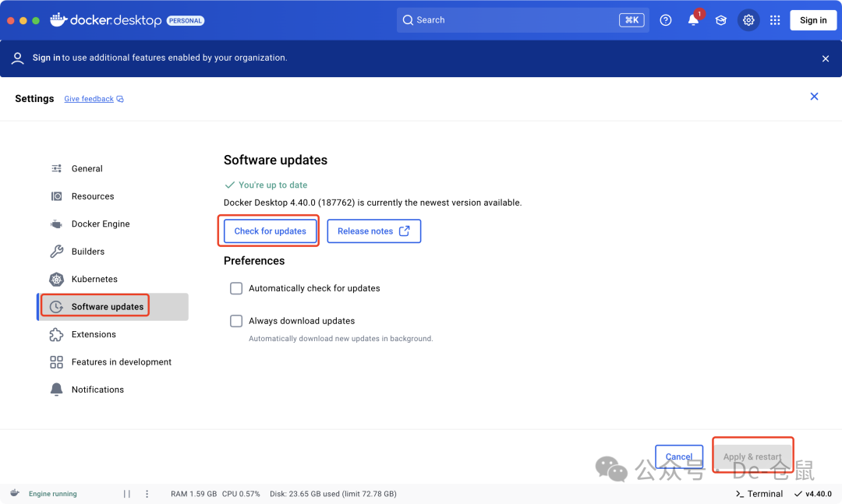This screenshot has width=842, height=504.
Task: Click the Check for updates button
Action: click(271, 231)
